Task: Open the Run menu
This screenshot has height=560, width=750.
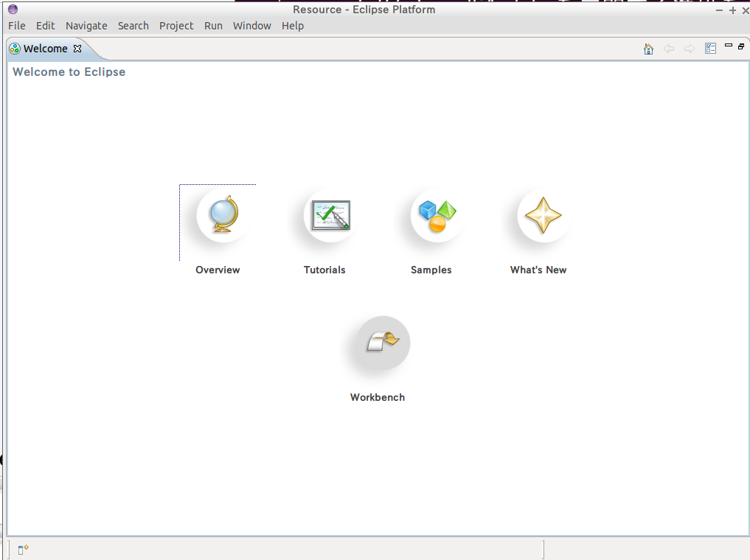Action: click(213, 26)
